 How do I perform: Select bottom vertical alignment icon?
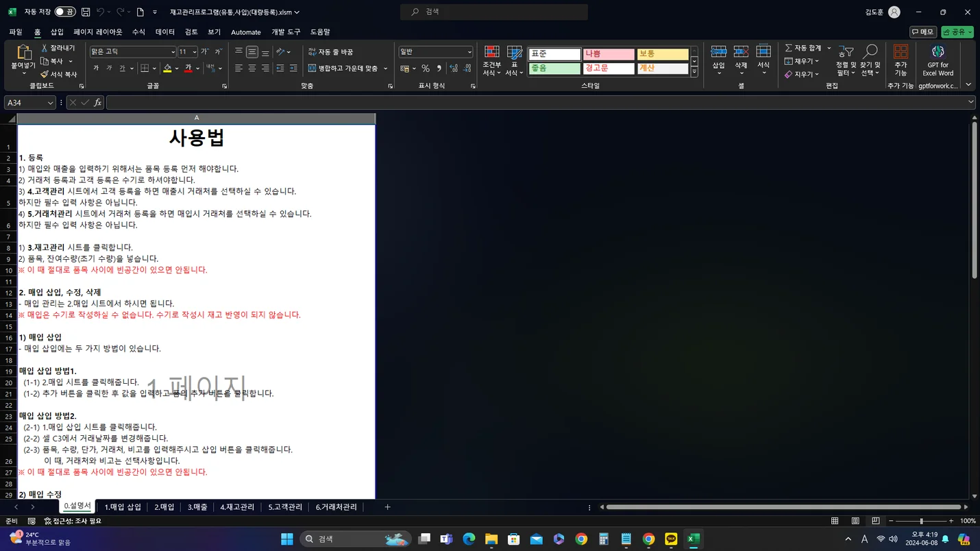click(x=265, y=52)
